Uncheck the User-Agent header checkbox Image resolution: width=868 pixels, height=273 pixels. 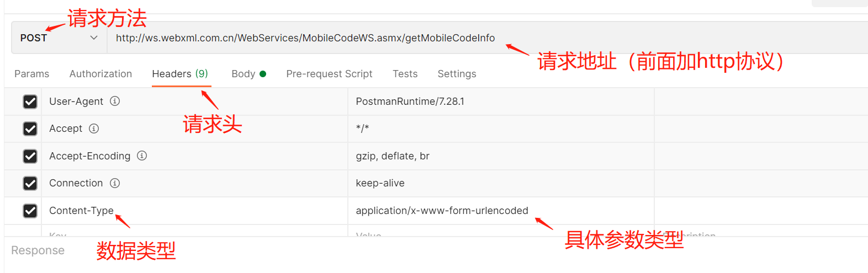point(30,101)
